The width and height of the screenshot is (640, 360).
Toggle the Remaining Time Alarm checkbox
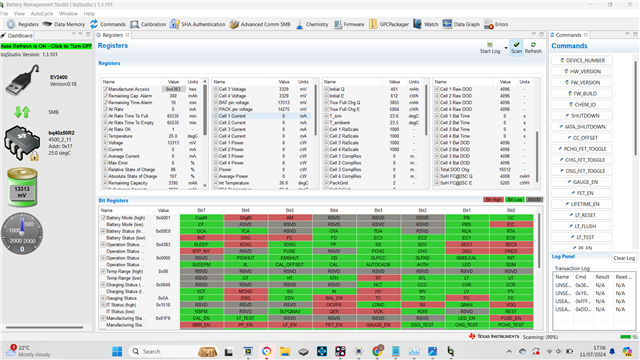pos(105,102)
